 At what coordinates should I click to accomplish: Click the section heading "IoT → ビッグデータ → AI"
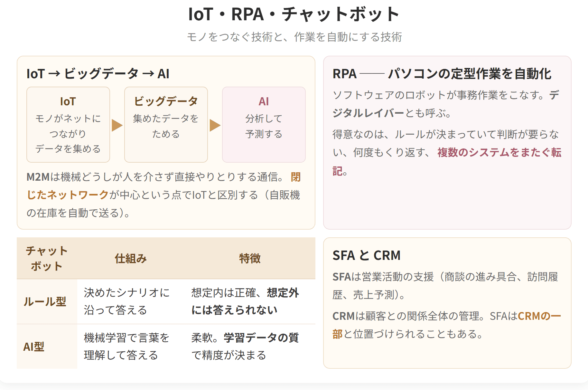tap(98, 74)
